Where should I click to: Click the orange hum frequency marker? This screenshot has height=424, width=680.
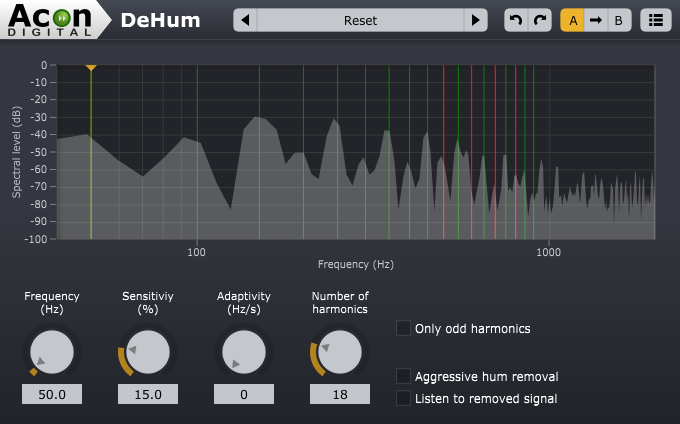90,68
